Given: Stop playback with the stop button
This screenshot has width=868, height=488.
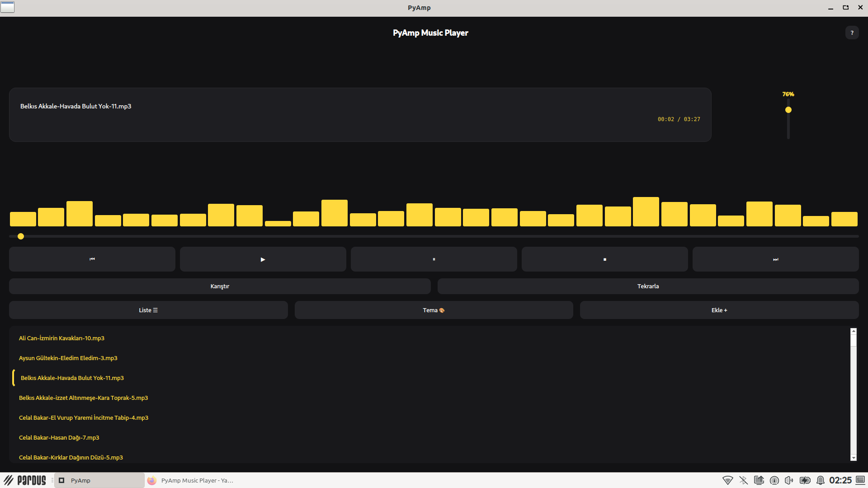Looking at the screenshot, I should [604, 259].
